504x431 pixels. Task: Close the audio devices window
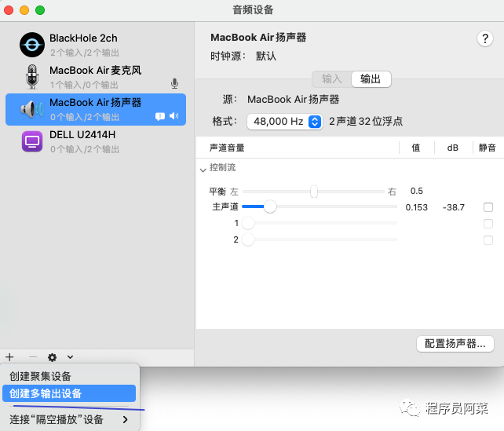[9, 10]
